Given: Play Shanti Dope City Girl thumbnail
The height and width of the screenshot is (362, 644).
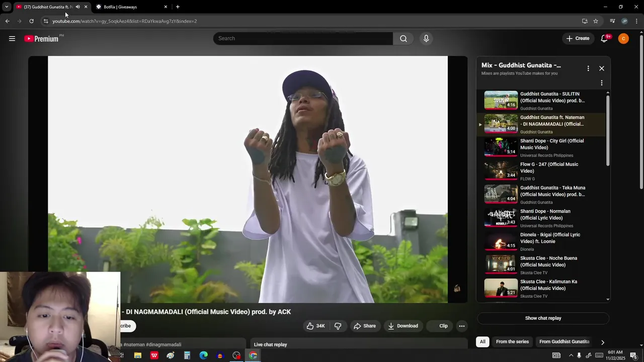Looking at the screenshot, I should coord(501,147).
